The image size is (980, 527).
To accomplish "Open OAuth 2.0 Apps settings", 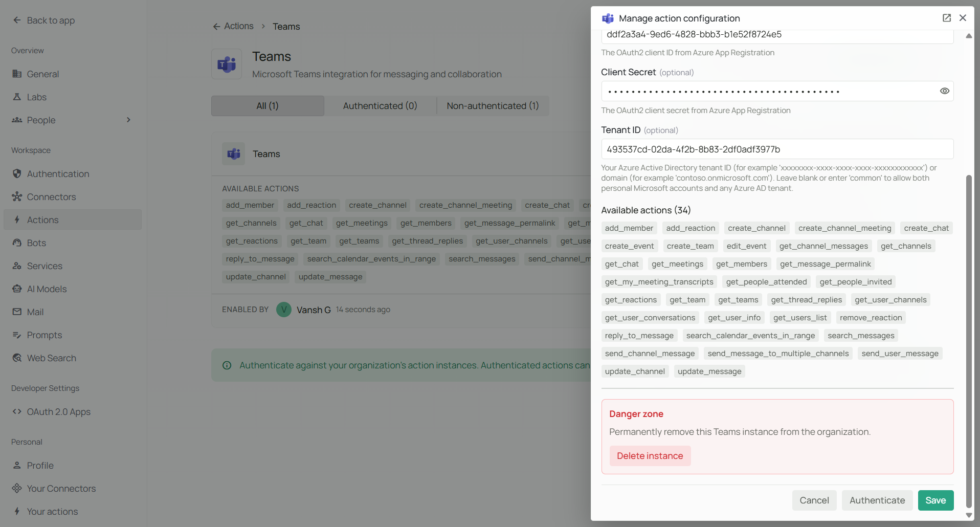I will point(59,411).
